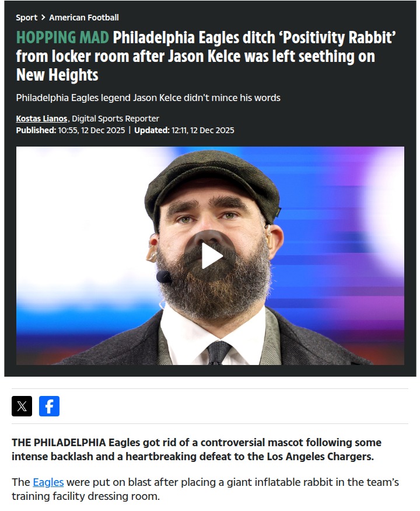Click the green HOPPING MAD headline tag

click(x=62, y=37)
